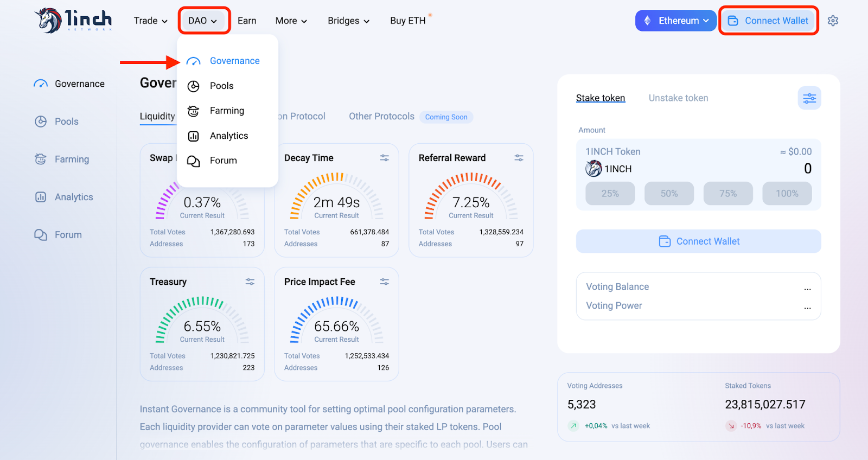868x460 pixels.
Task: Switch to Unstake token tab
Action: [x=678, y=98]
